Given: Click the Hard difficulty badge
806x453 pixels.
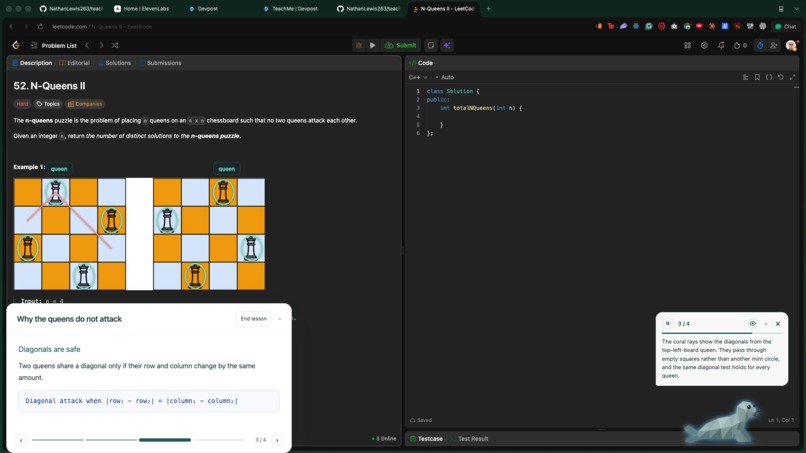Looking at the screenshot, I should pyautogui.click(x=22, y=104).
